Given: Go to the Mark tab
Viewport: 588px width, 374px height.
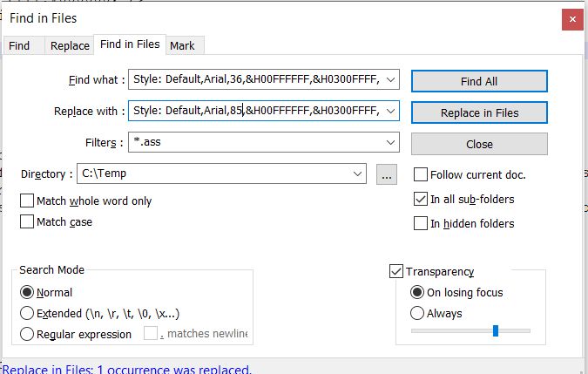Looking at the screenshot, I should (182, 46).
